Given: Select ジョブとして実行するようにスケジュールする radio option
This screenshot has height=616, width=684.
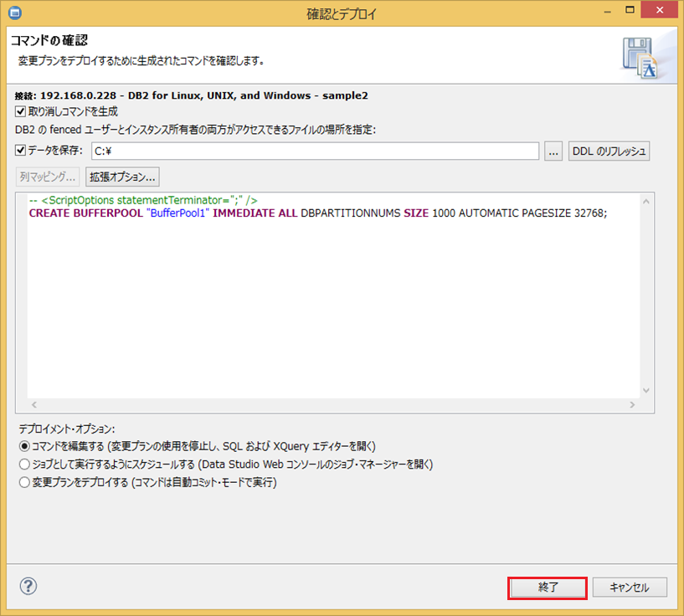Looking at the screenshot, I should 24,465.
